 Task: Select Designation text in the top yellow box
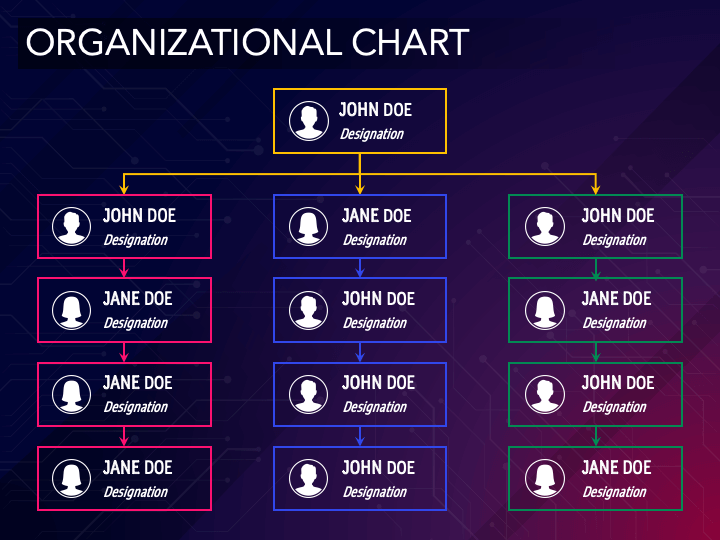click(x=372, y=134)
